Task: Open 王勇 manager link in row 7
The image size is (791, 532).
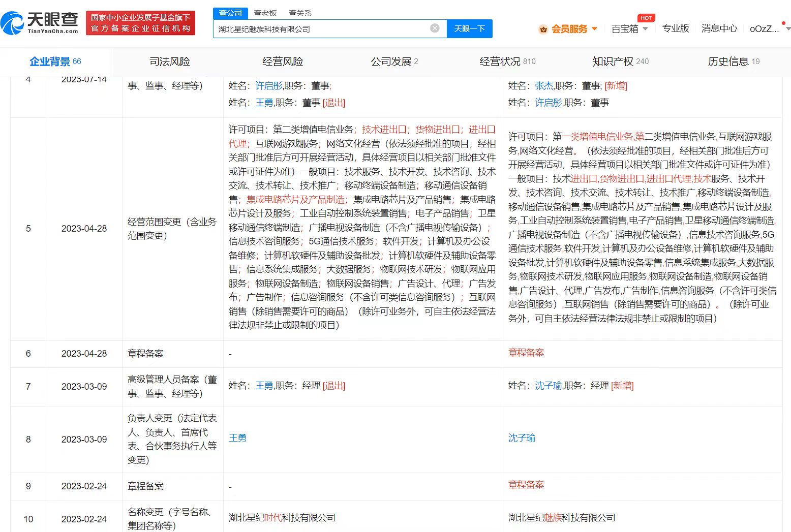Action: click(264, 386)
